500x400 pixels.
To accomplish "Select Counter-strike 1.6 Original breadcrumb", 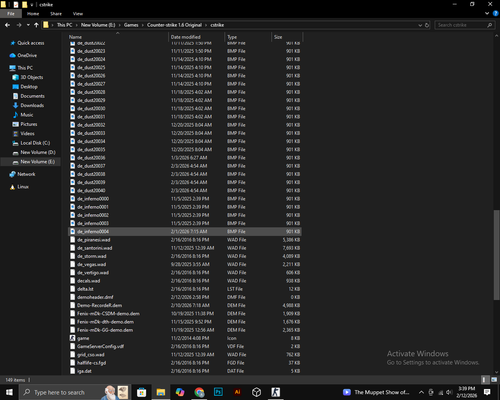I will coord(174,25).
